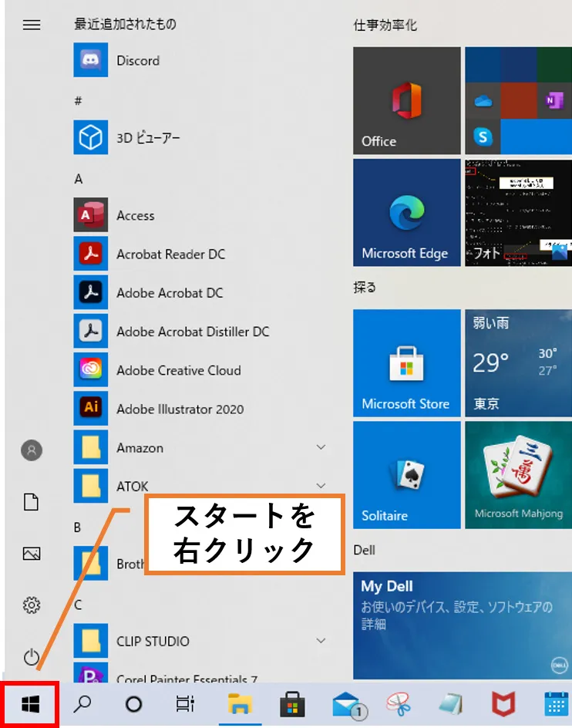
Task: Open Documents from Start sidebar
Action: 32,502
